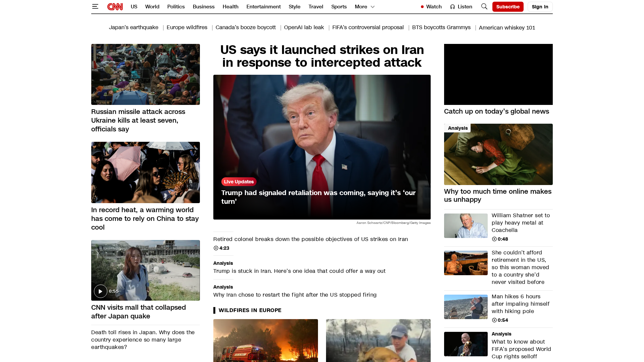Click the red Watch live dot
The image size is (644, 362).
[422, 7]
